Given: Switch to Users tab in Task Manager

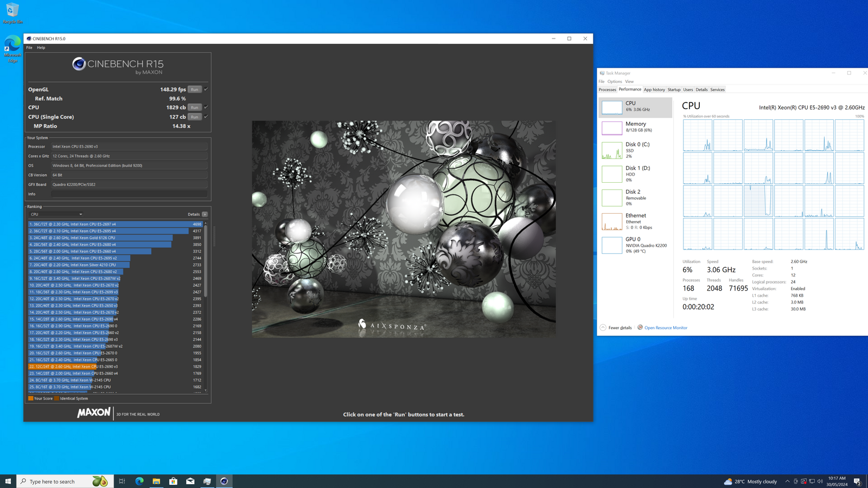Looking at the screenshot, I should point(688,89).
